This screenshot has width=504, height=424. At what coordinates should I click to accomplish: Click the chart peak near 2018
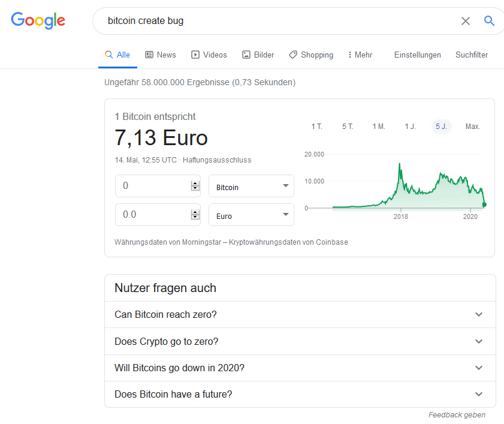[x=400, y=164]
